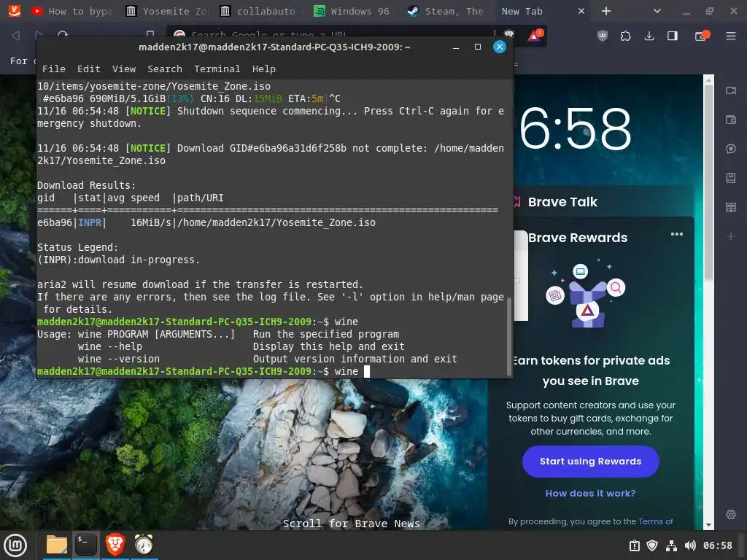Open Brave Rewards triangle icon in address bar
Screen dimensions: 747x560
point(535,35)
